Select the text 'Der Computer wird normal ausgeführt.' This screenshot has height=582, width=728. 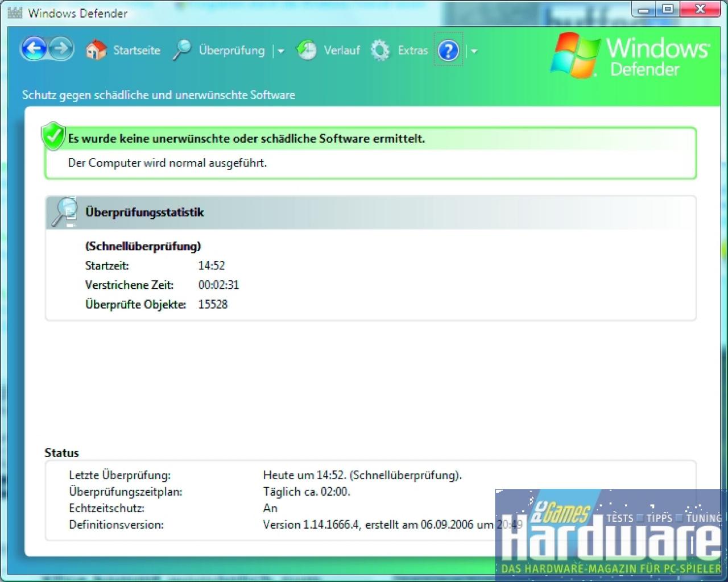coord(167,163)
